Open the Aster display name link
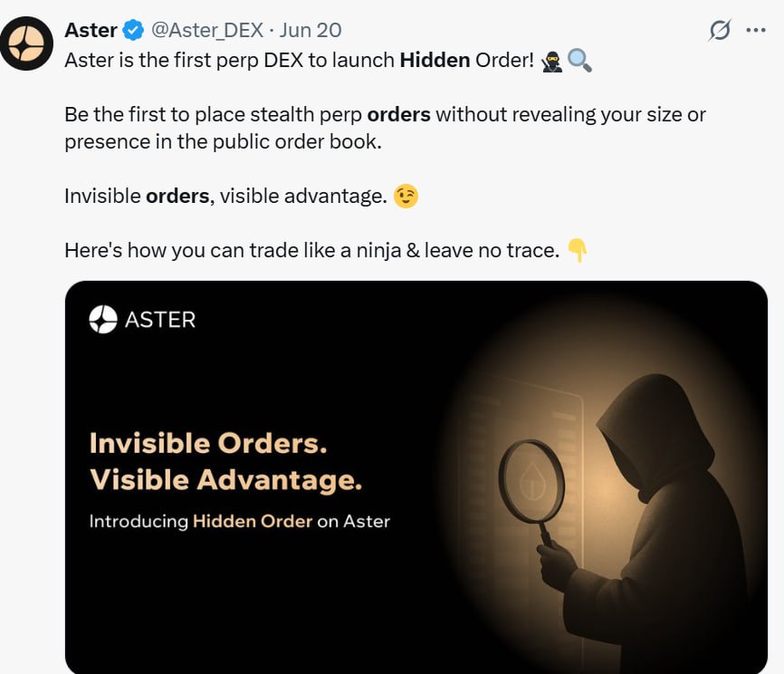The height and width of the screenshot is (674, 784). [x=91, y=30]
